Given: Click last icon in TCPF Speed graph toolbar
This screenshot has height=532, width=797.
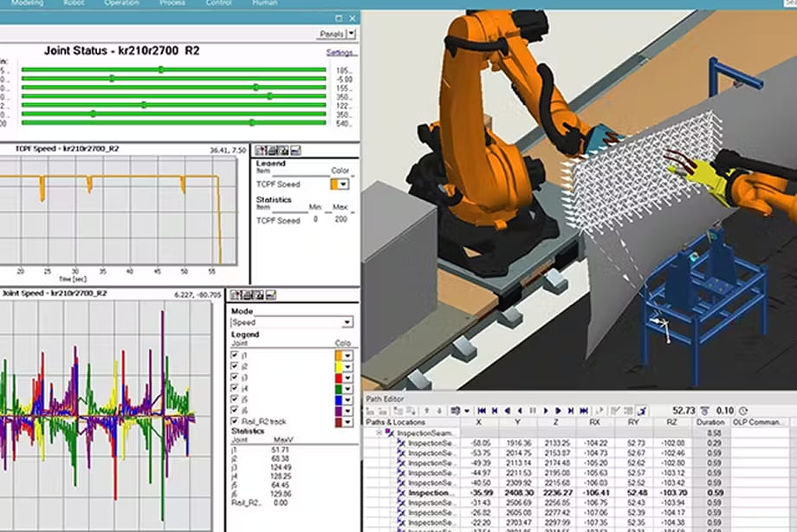Looking at the screenshot, I should pos(295,150).
